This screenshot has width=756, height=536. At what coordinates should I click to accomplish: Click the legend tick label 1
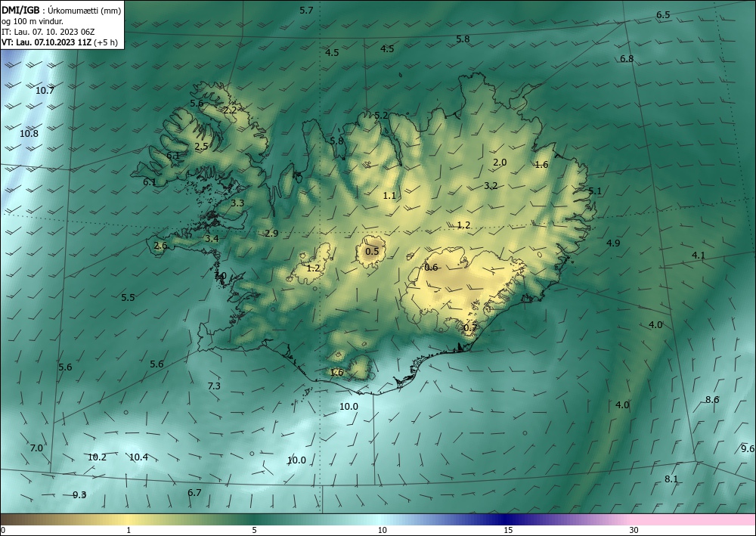129,531
